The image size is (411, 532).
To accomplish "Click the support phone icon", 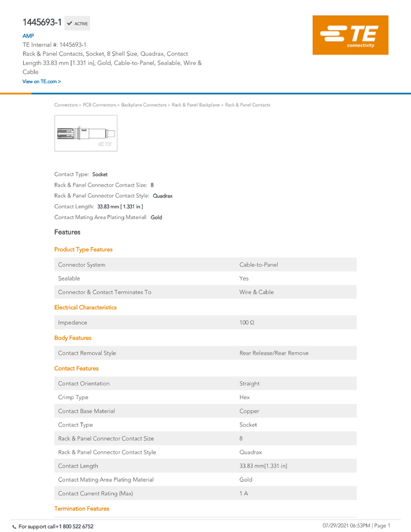I will tap(14, 527).
